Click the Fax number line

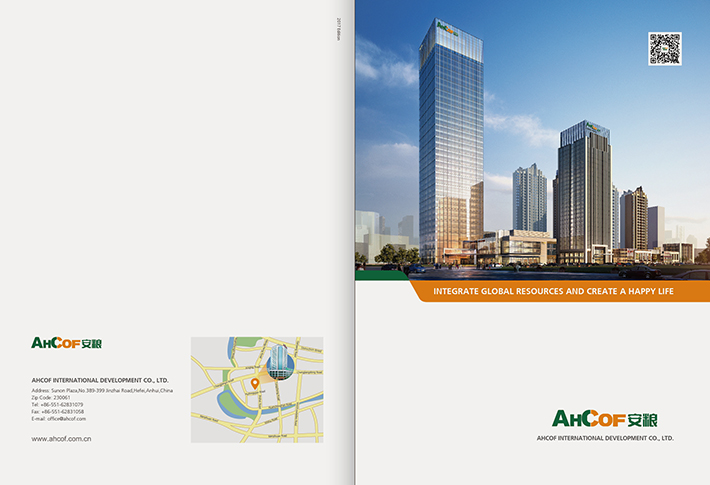(x=58, y=411)
